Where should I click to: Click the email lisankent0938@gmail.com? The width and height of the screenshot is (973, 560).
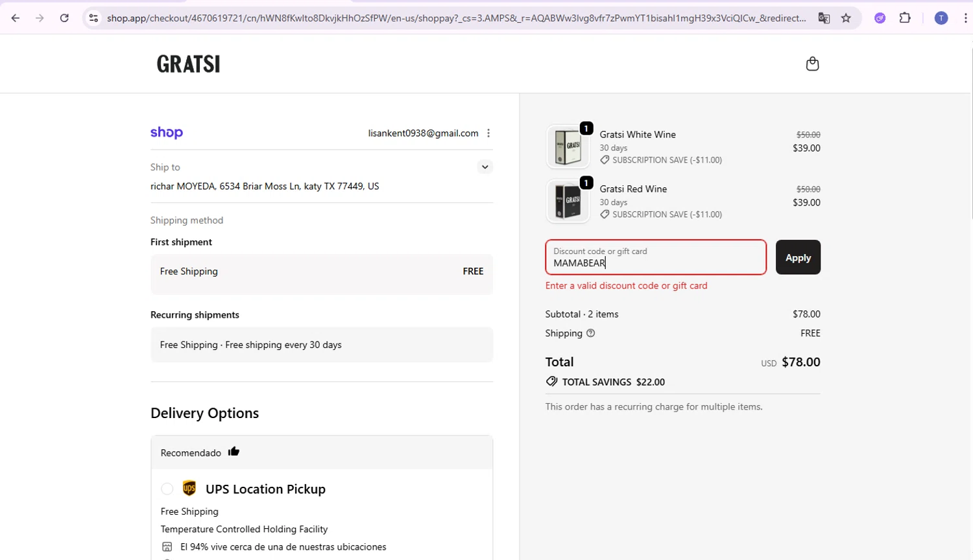423,133
